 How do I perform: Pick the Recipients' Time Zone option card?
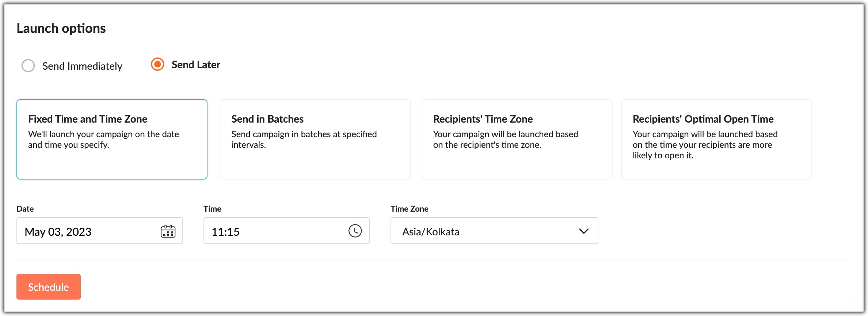click(x=517, y=139)
